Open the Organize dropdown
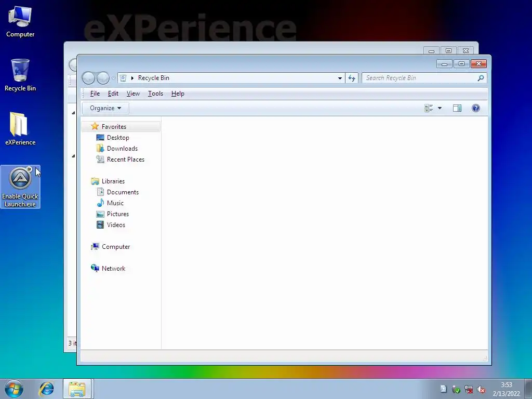Image resolution: width=532 pixels, height=399 pixels. click(105, 108)
